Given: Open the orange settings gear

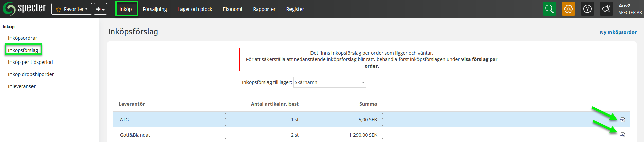Looking at the screenshot, I should pos(568,9).
